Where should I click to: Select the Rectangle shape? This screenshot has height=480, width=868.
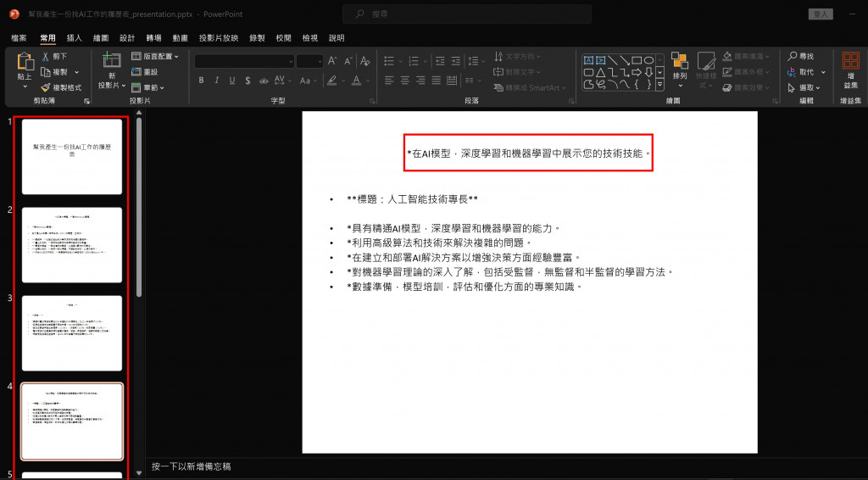[x=637, y=60]
